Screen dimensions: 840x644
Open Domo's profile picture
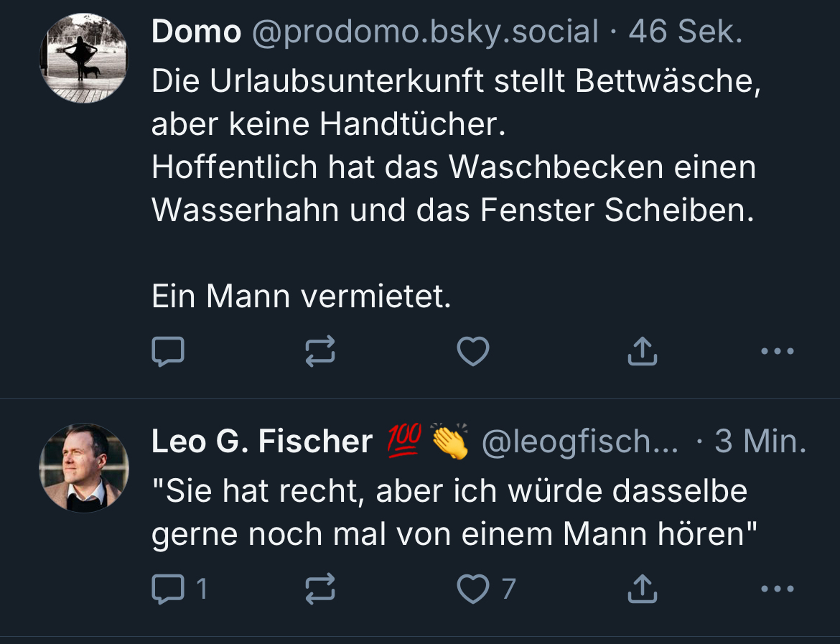pyautogui.click(x=84, y=58)
